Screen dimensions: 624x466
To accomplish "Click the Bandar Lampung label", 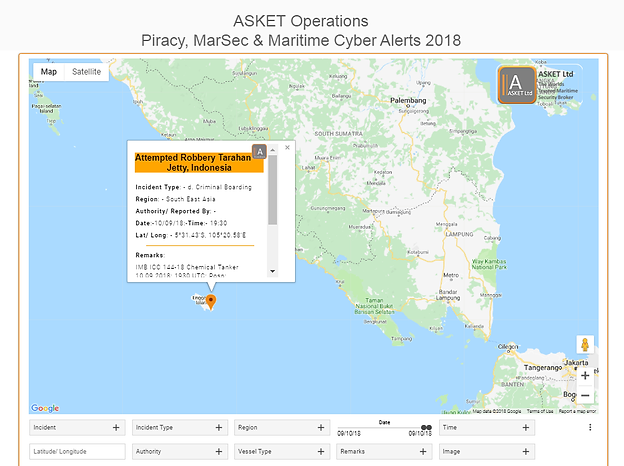I will 448,295.
